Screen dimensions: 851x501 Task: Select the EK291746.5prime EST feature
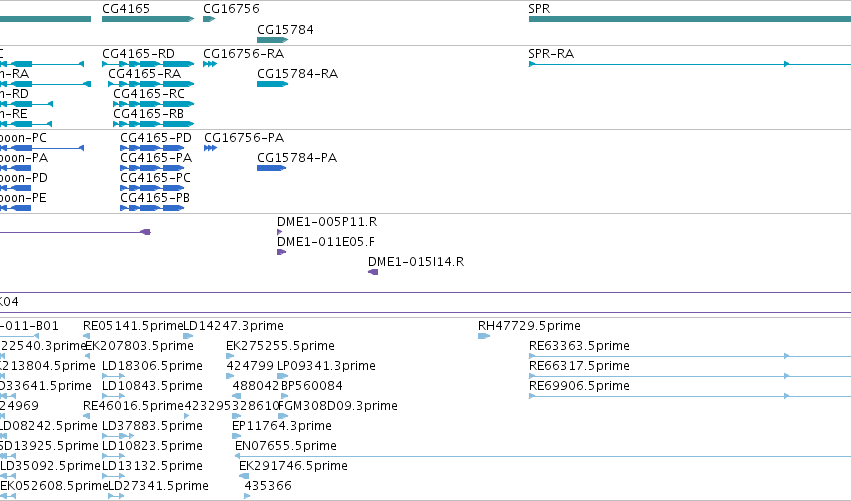[x=244, y=476]
